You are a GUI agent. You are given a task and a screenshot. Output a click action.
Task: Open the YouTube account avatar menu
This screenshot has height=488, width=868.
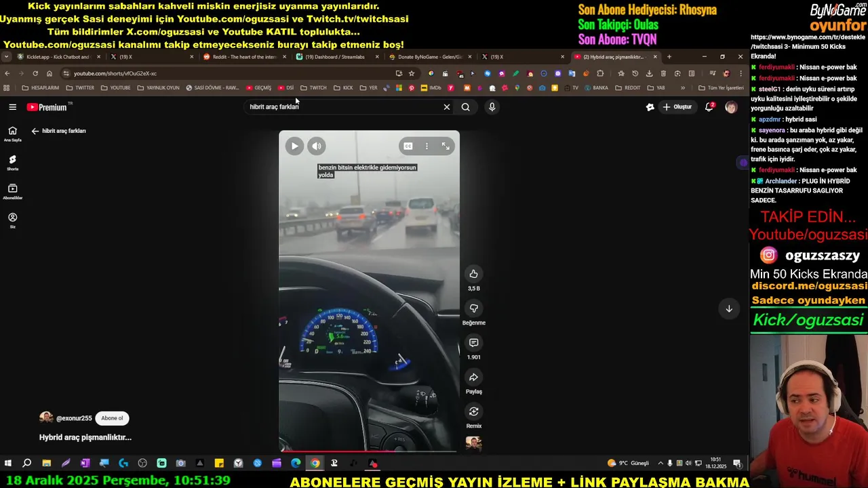coord(731,107)
